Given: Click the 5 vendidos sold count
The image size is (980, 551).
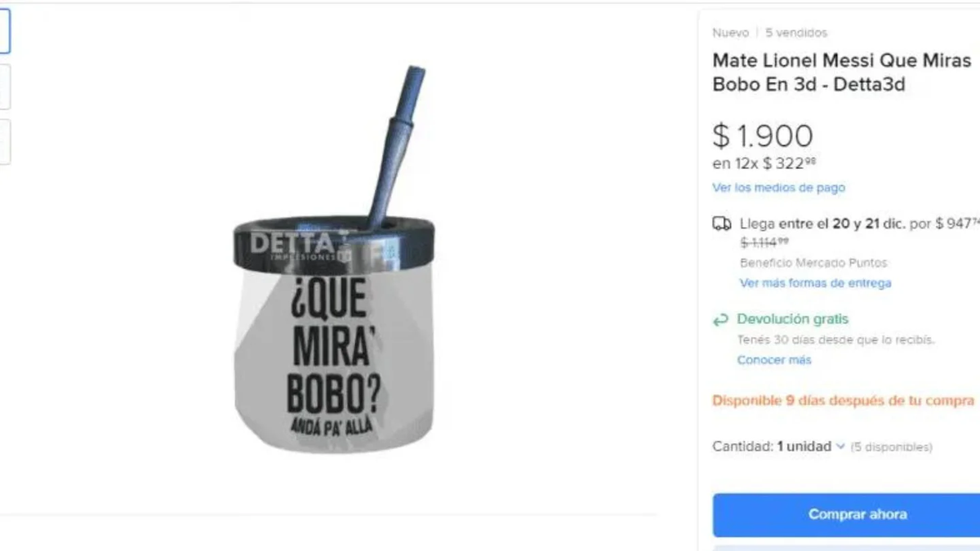Looking at the screenshot, I should click(795, 33).
